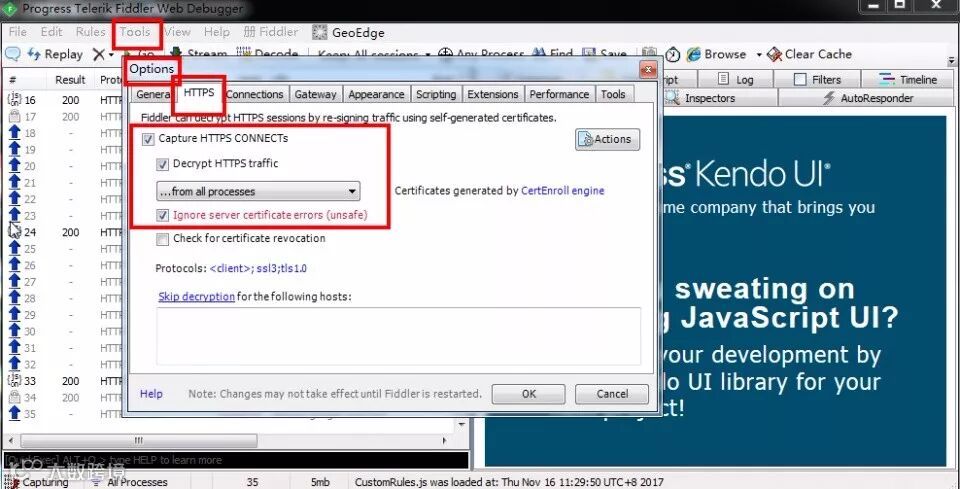Click the Remove (X) toolbar icon
Image resolution: width=960 pixels, height=489 pixels.
pos(99,54)
